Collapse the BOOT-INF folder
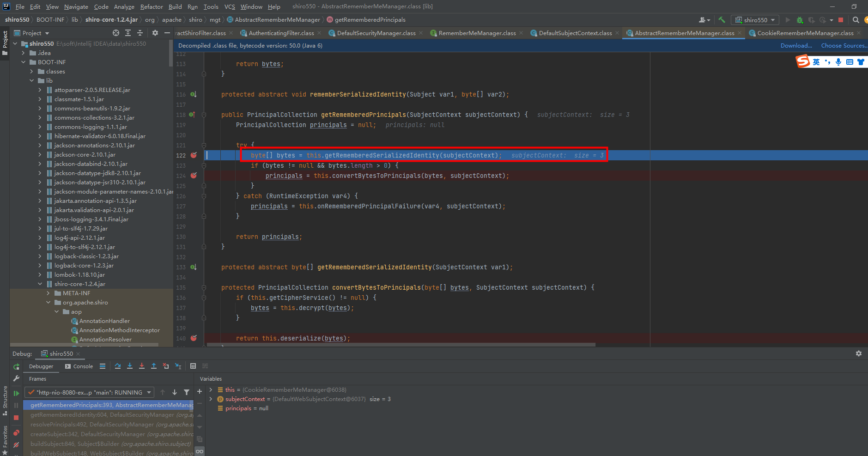Screen dimensions: 868x456 coord(23,62)
